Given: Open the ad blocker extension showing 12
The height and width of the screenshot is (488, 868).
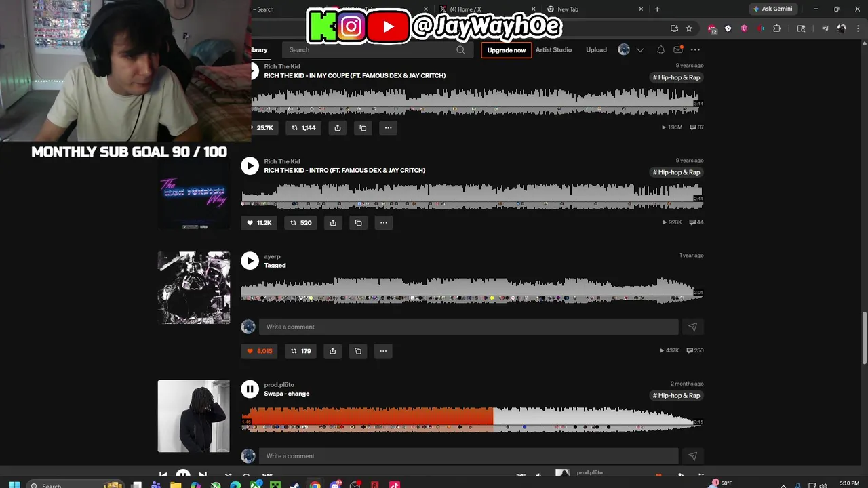Looking at the screenshot, I should [712, 29].
